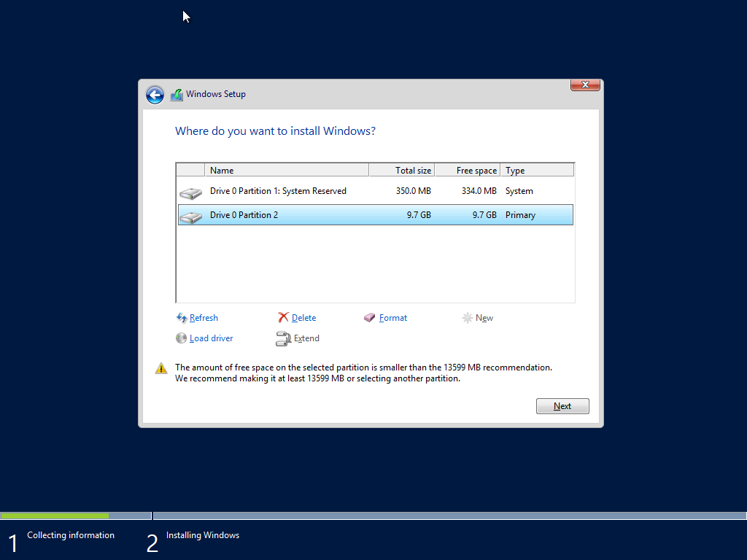The width and height of the screenshot is (747, 560).
Task: Click the Load driver globe icon
Action: [x=181, y=338]
